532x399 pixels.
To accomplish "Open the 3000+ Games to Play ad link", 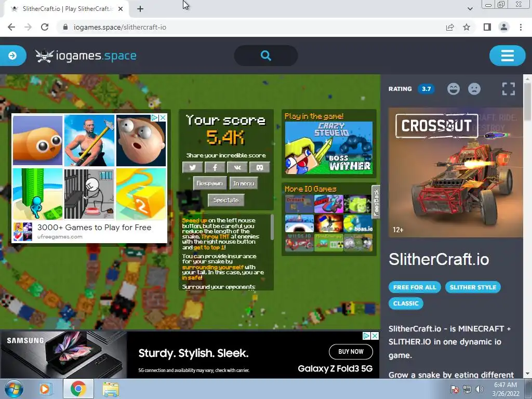I will pyautogui.click(x=95, y=228).
